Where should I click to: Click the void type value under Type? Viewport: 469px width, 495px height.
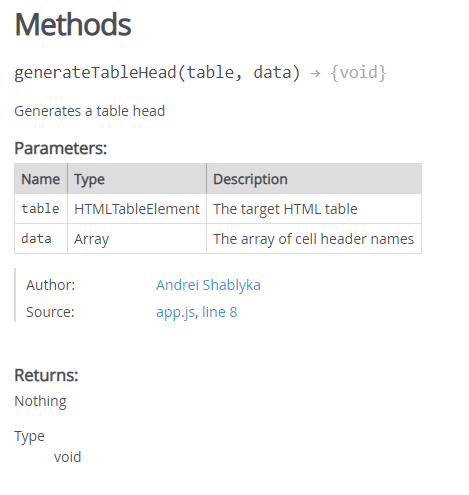68,457
